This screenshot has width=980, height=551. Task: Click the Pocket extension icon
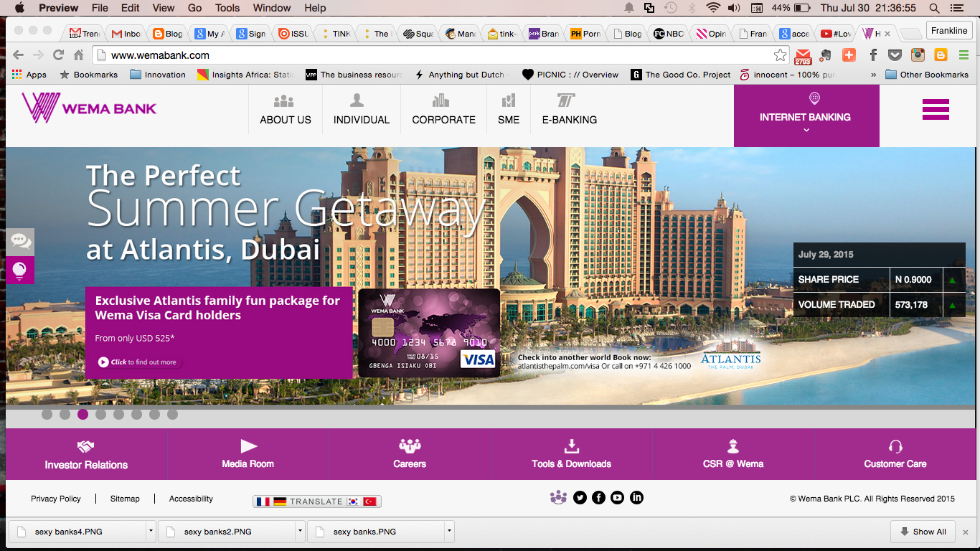[895, 55]
